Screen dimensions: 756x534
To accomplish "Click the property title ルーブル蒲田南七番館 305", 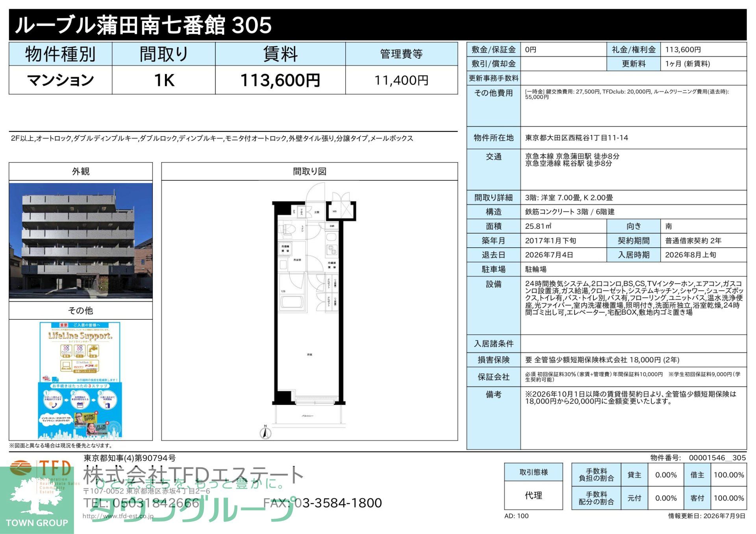I will 143,25.
